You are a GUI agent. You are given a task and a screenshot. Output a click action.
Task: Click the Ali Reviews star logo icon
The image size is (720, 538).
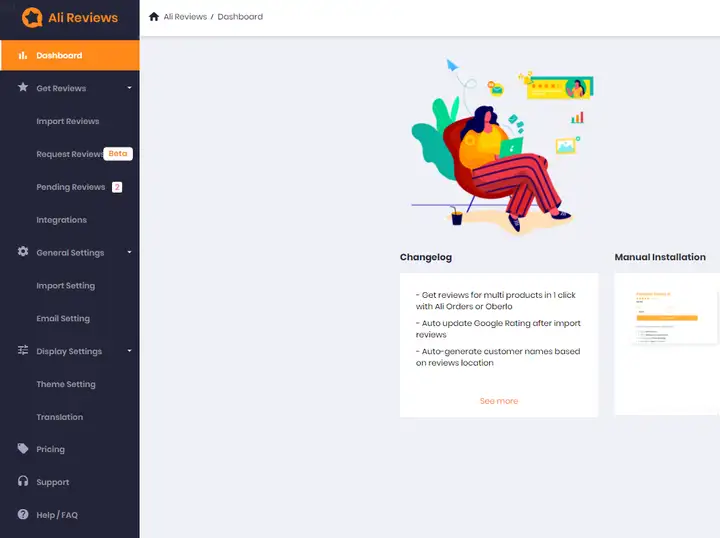coord(32,17)
